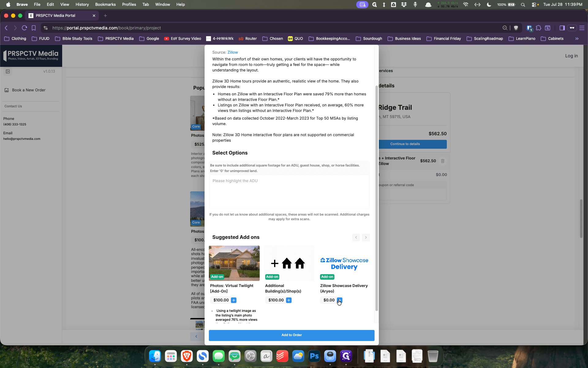The image size is (588, 368).
Task: Toggle Brave sidebar panel icon
Action: tap(562, 28)
